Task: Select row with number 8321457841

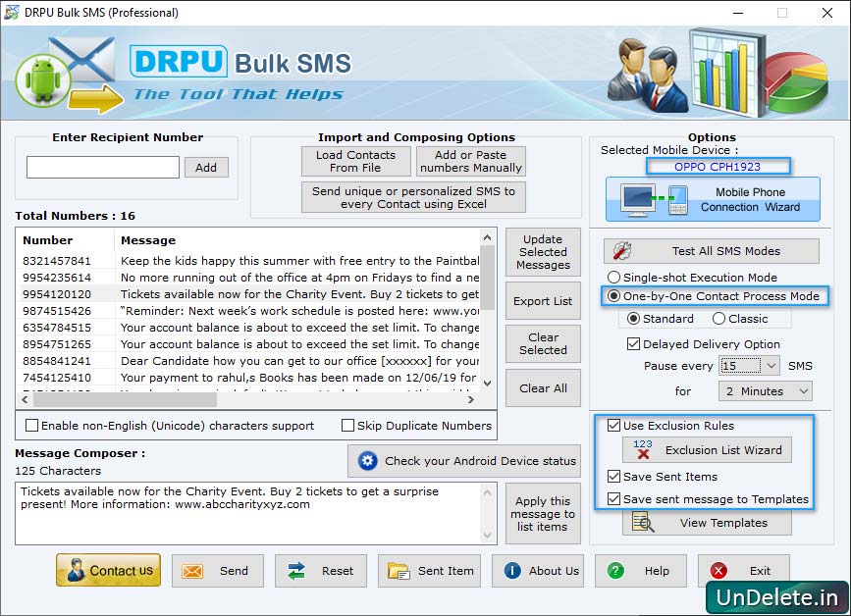Action: 248,261
